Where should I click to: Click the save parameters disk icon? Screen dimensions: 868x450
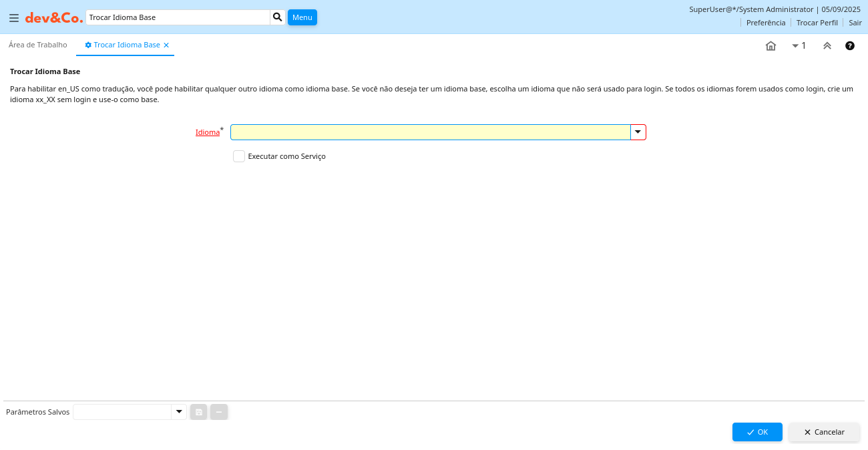coord(199,412)
